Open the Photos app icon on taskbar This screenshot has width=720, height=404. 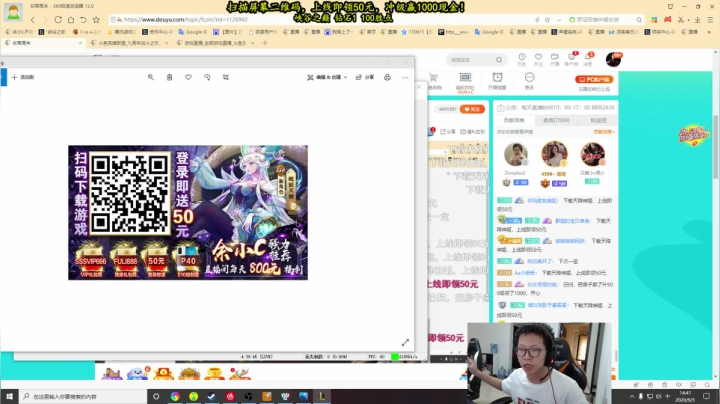304,396
